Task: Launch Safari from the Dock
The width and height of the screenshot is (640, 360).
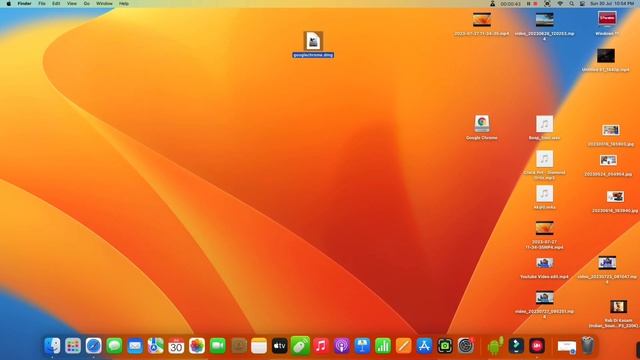Action: pos(93,346)
